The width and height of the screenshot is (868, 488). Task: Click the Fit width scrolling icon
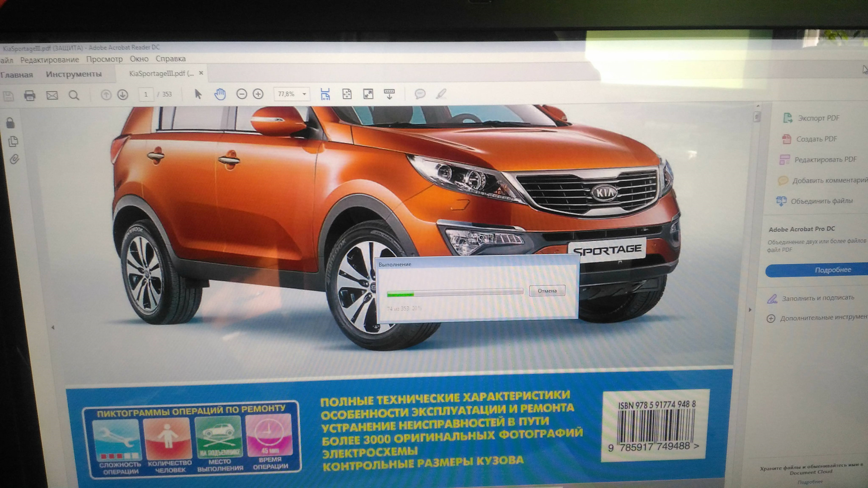coord(325,94)
